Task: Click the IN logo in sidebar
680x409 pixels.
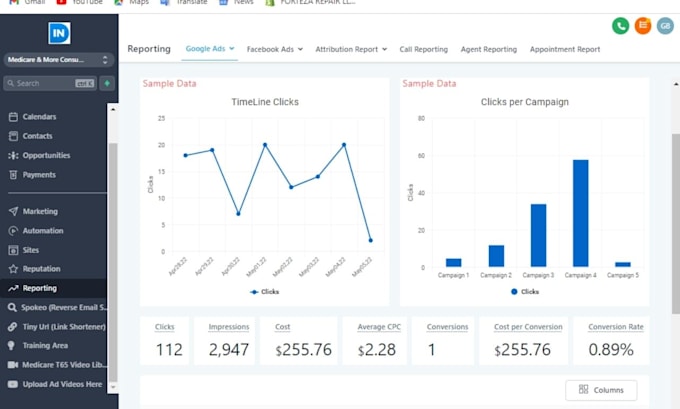Action: click(x=59, y=33)
